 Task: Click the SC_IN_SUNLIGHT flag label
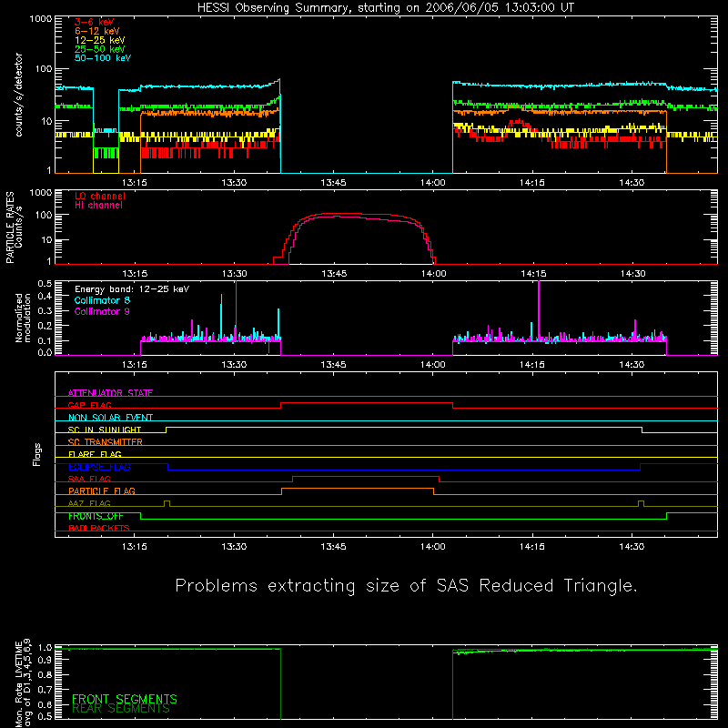coord(105,430)
